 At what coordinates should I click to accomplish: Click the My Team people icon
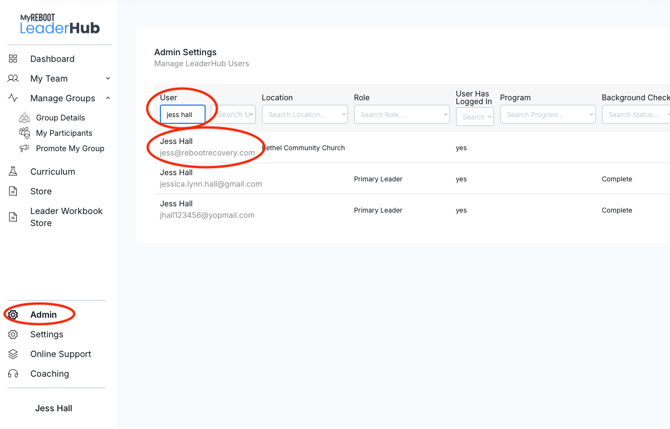[x=13, y=78]
